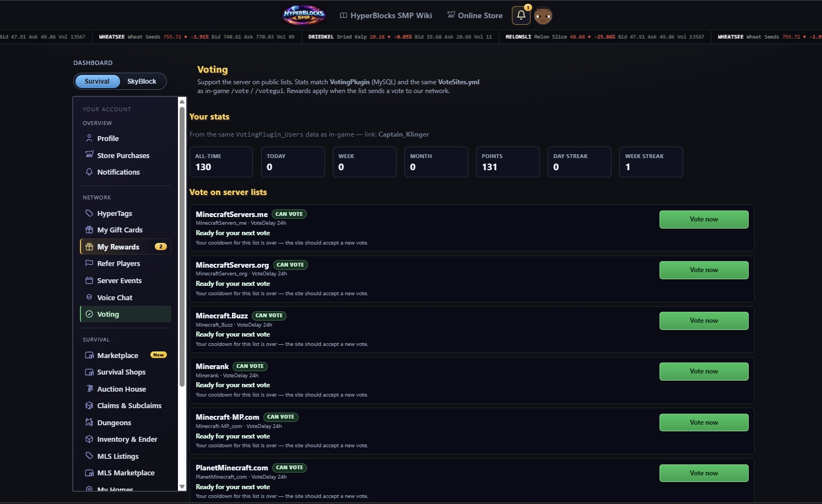
Task: Click the Refer Players flag icon
Action: pos(89,263)
